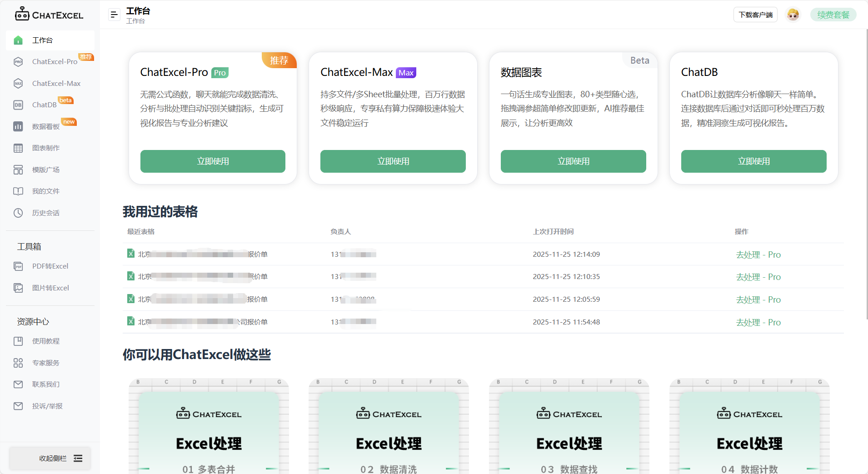The height and width of the screenshot is (474, 868).
Task: Open the Excel file icon in row one
Action: [x=130, y=254]
